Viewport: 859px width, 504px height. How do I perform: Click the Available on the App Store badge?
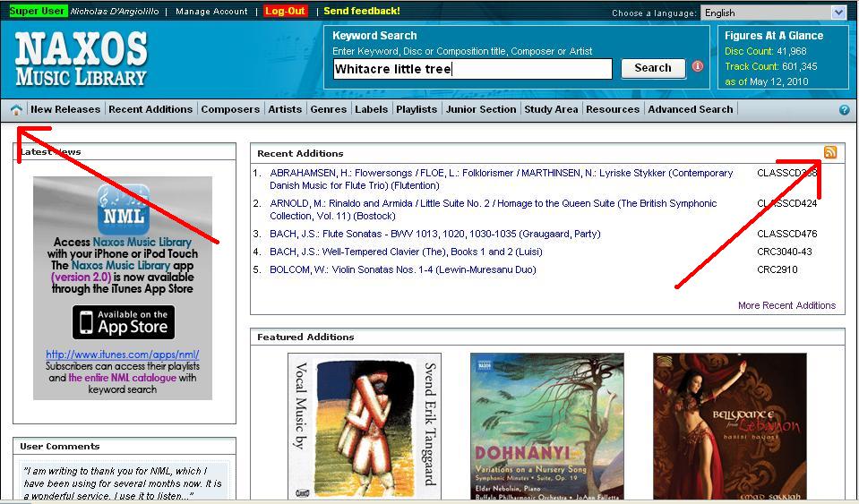pos(124,322)
